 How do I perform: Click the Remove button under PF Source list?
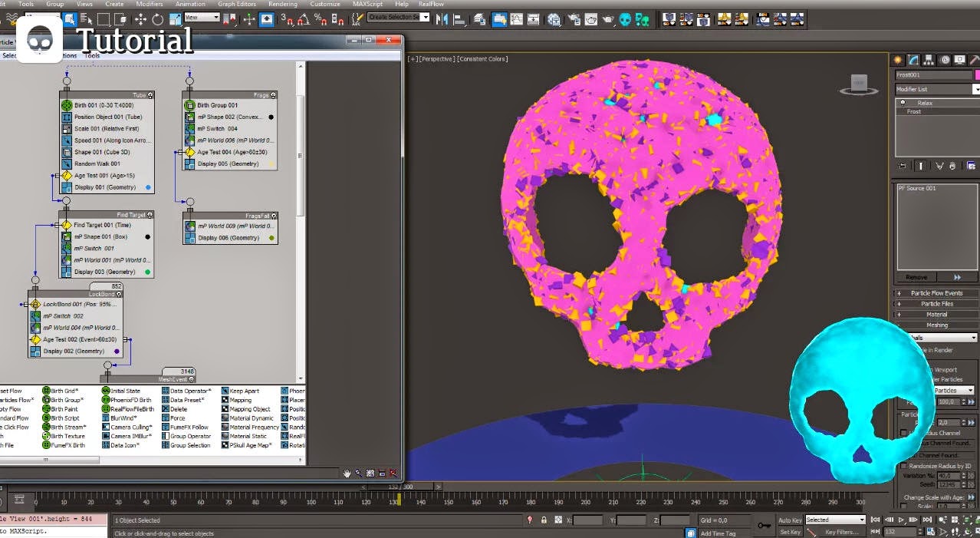[x=916, y=277]
